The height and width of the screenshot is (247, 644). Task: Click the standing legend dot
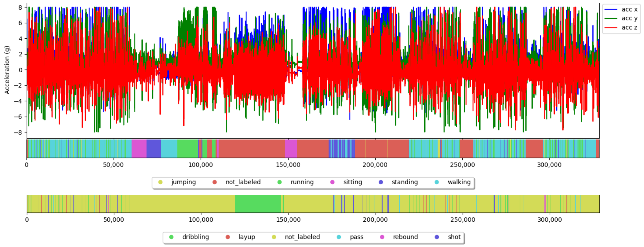[x=381, y=182]
